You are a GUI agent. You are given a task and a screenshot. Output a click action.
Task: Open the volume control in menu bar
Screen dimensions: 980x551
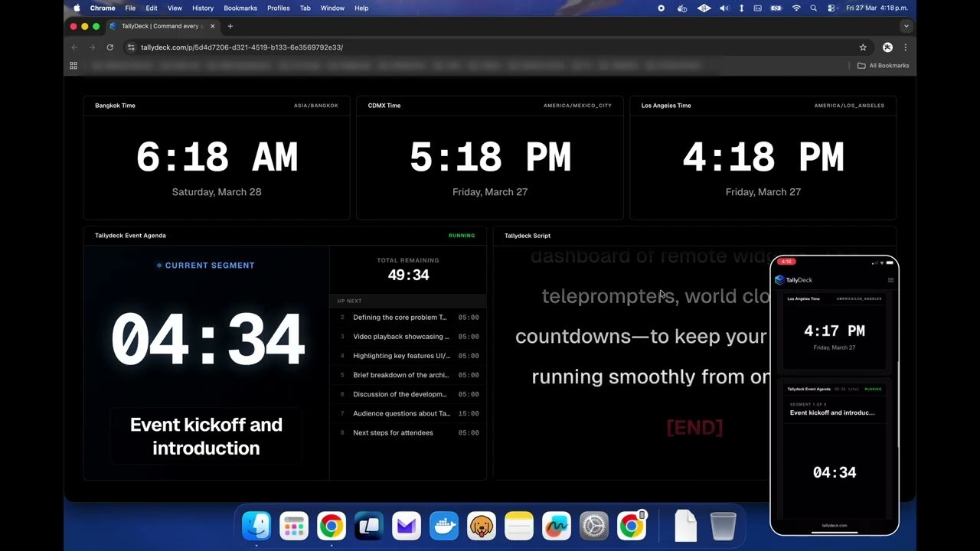(724, 8)
